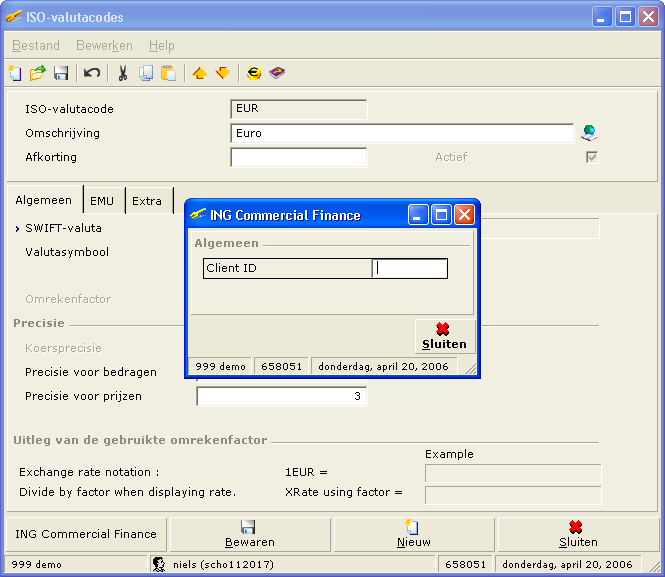665x577 pixels.
Task: Click the Nieuw button
Action: (x=414, y=534)
